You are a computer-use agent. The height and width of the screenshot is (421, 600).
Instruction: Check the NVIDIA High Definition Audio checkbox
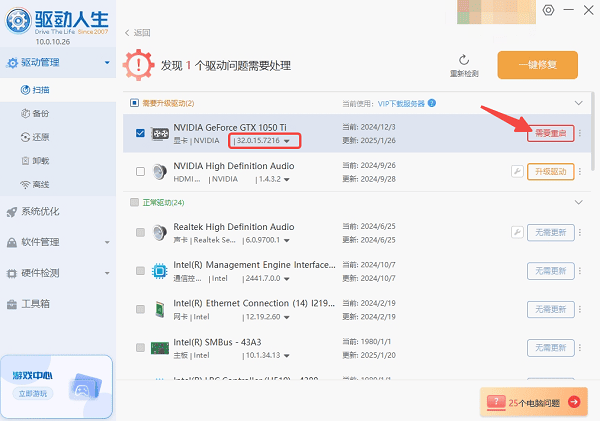click(x=140, y=171)
